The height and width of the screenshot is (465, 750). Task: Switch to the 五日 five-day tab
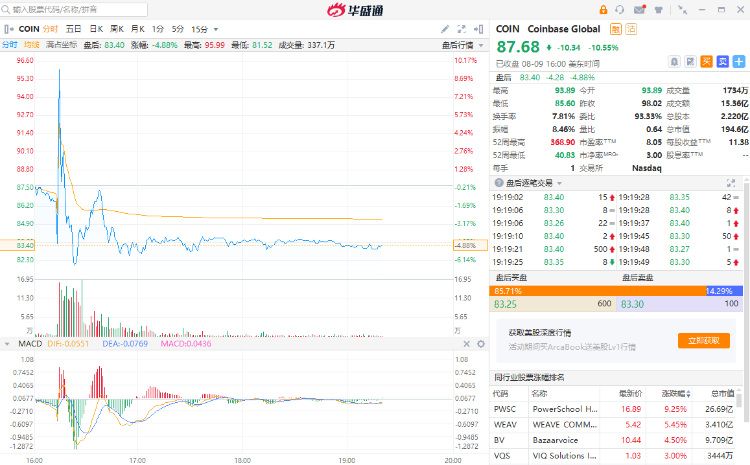pos(73,29)
